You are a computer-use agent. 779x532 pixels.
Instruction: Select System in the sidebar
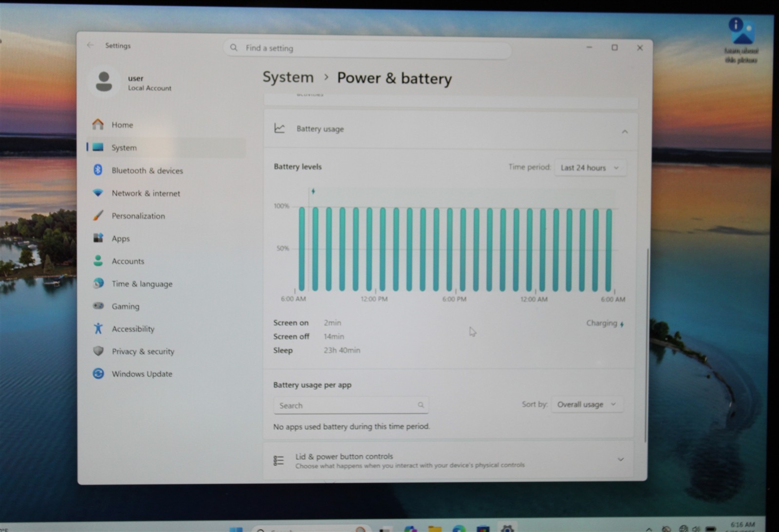pyautogui.click(x=166, y=147)
